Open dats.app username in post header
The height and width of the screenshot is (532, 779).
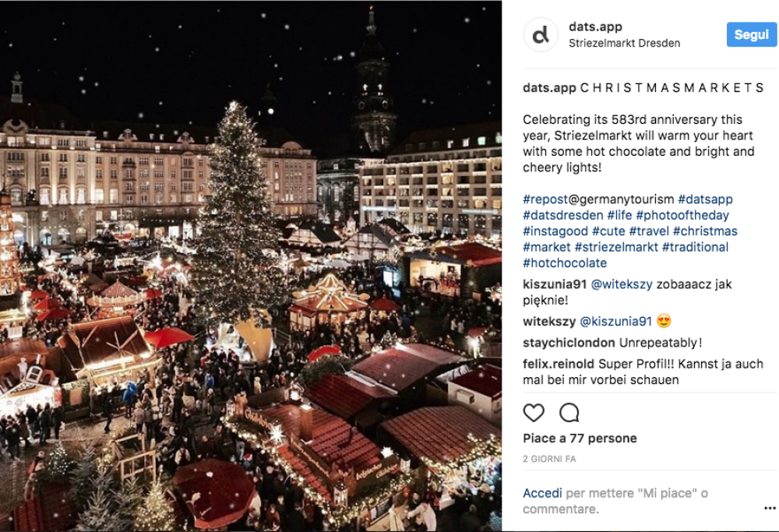(x=595, y=27)
